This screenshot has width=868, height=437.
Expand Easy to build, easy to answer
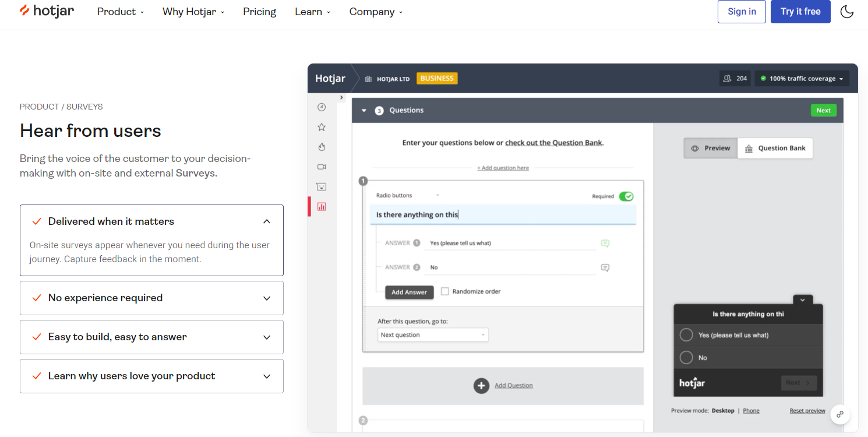[151, 337]
